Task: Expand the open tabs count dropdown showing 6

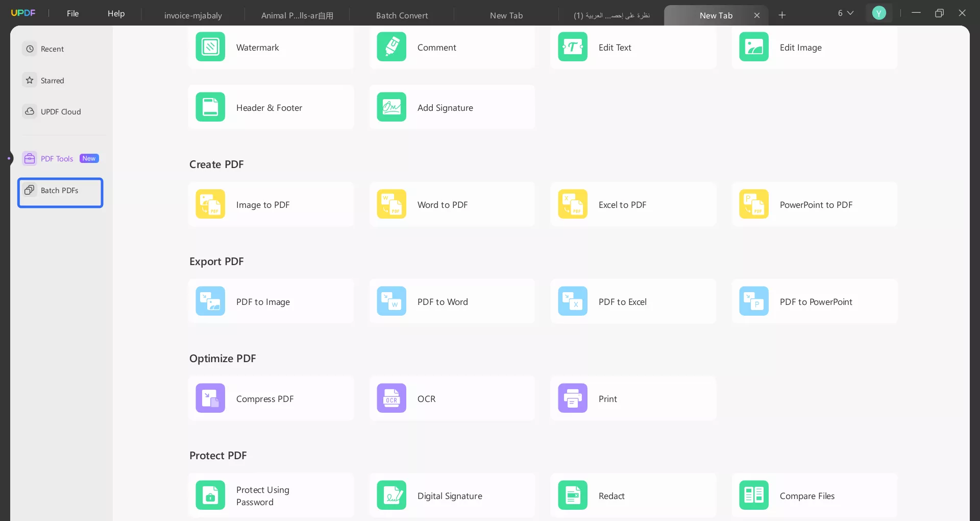Action: [846, 13]
